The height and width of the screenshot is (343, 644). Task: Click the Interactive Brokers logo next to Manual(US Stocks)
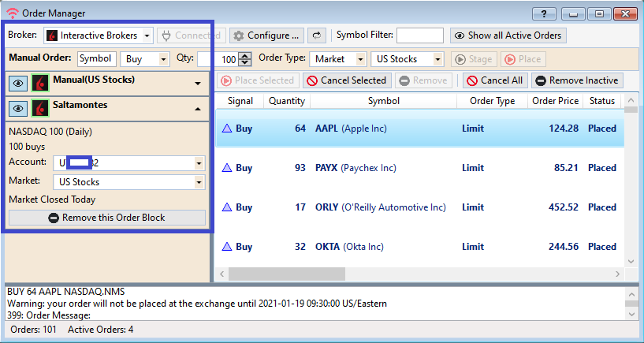[x=40, y=83]
